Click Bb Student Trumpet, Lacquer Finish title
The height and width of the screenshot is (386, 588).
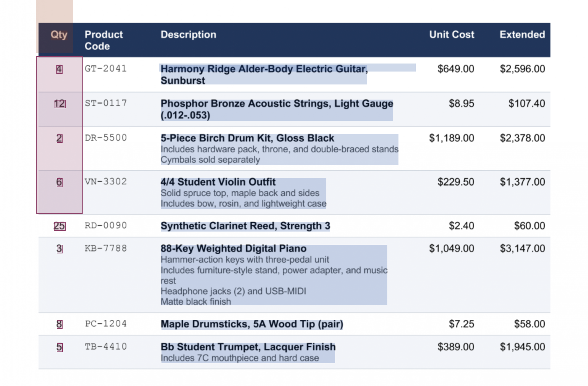pyautogui.click(x=248, y=347)
